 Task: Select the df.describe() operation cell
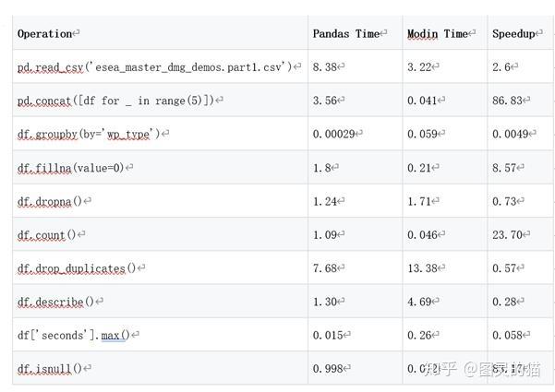coord(57,302)
